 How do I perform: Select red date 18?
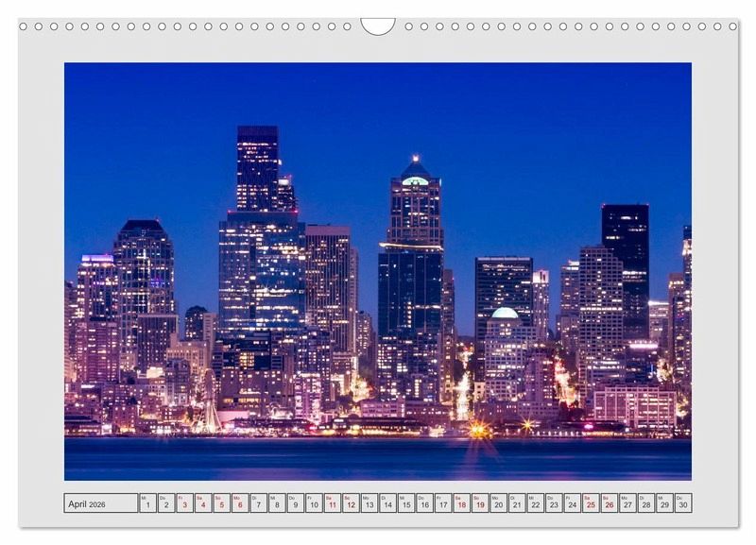click(461, 503)
